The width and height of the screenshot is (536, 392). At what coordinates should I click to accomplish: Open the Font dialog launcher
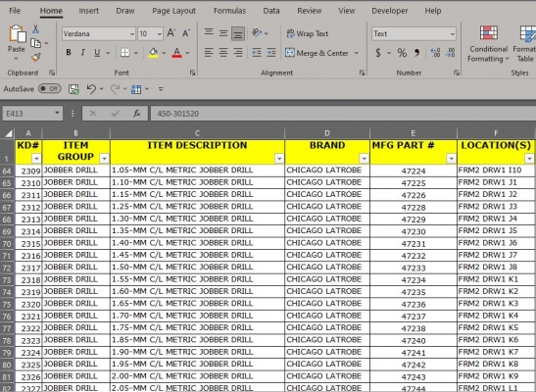(192, 73)
